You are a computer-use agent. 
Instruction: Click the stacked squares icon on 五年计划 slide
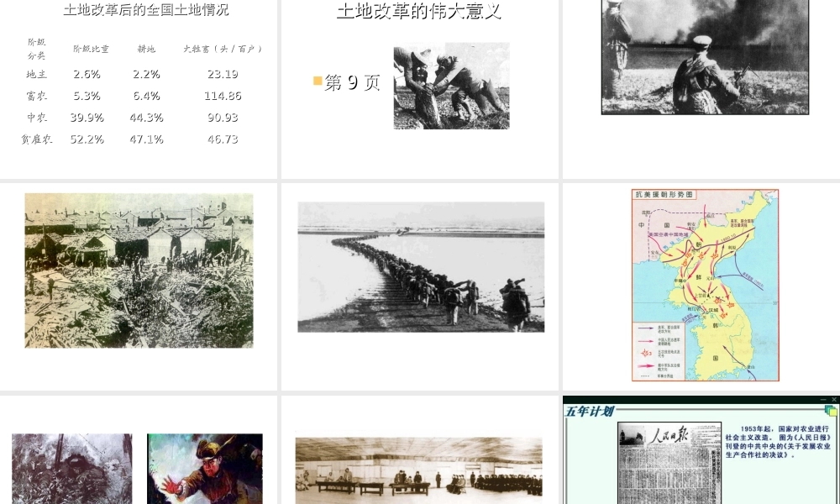pyautogui.click(x=831, y=411)
